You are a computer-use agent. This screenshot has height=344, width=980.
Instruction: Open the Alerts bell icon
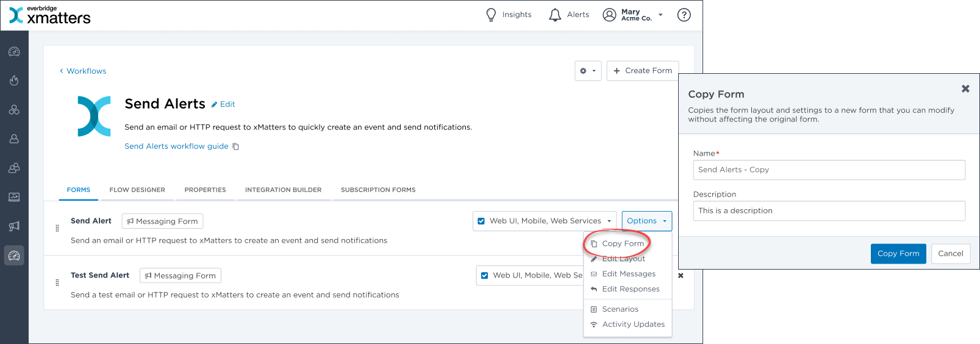(555, 15)
